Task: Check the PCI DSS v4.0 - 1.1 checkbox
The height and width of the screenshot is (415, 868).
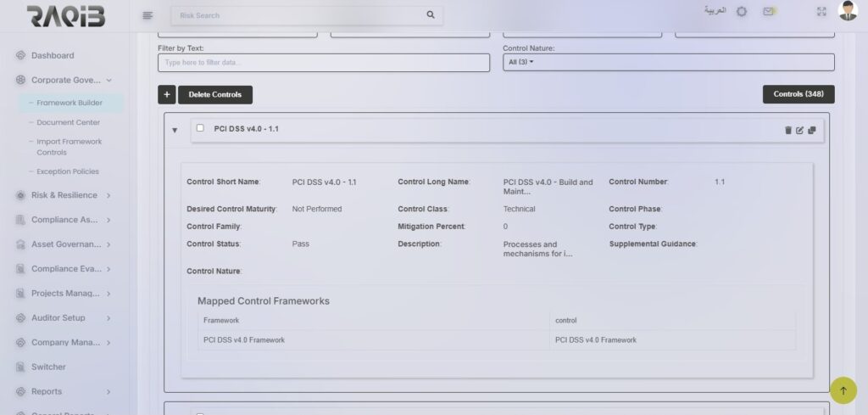Action: 200,128
